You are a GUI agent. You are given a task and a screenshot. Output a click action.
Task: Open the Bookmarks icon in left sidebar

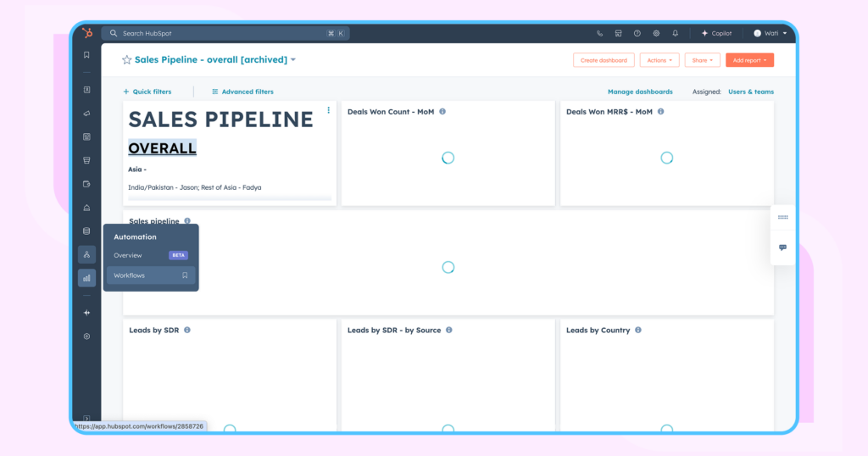tap(87, 55)
